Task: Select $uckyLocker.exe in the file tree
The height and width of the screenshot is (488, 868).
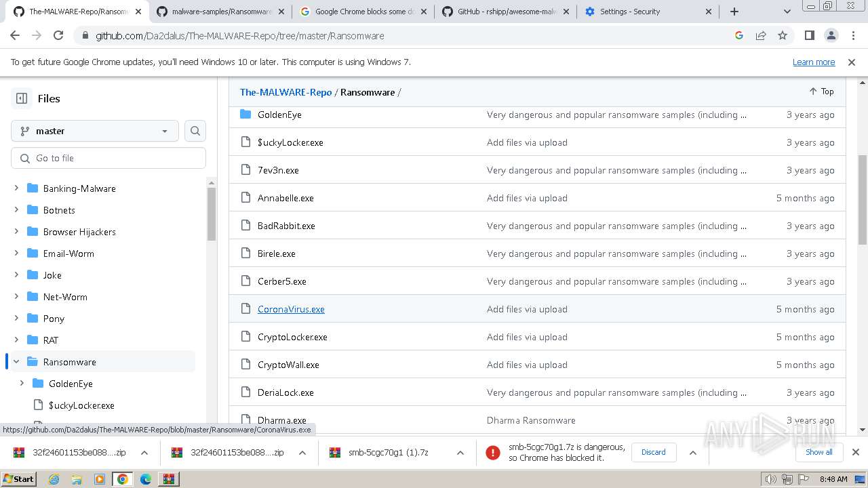Action: coord(81,405)
